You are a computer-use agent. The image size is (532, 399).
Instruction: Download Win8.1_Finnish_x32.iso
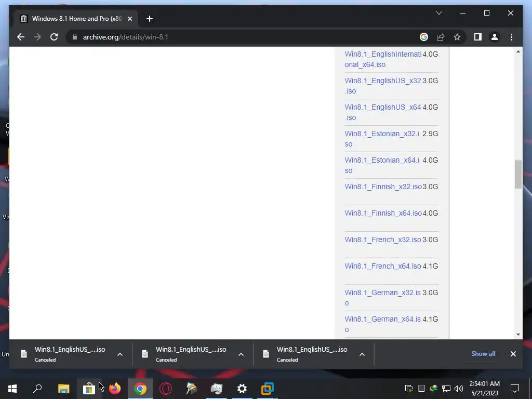pyautogui.click(x=383, y=187)
